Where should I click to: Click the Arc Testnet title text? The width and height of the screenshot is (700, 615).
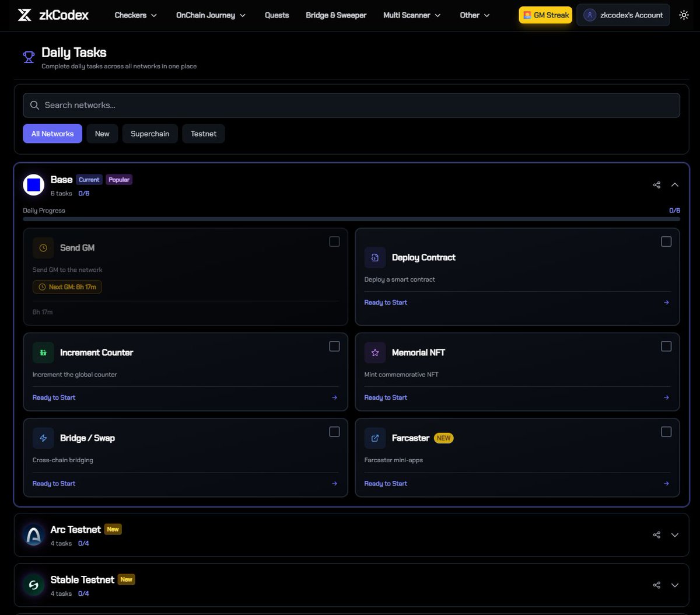point(76,530)
